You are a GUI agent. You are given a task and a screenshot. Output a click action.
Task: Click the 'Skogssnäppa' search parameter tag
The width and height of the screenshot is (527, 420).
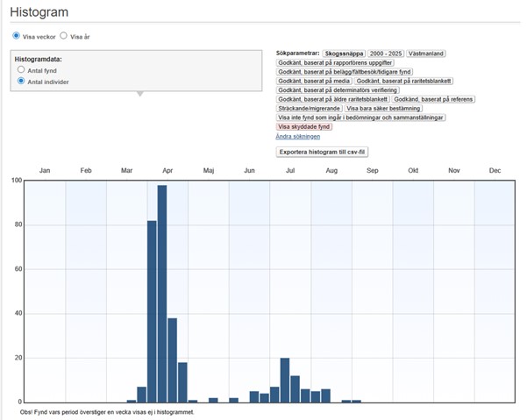pos(343,53)
